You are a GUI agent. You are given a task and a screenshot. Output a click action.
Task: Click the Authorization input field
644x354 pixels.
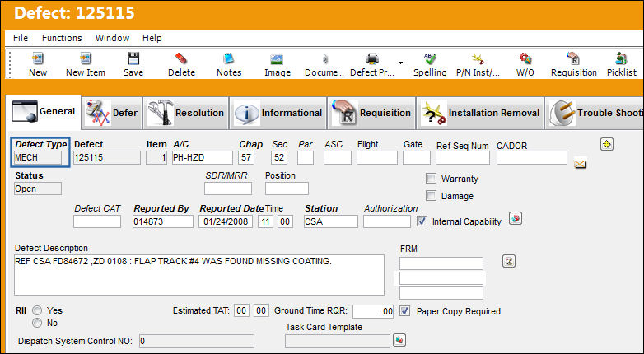click(x=387, y=221)
